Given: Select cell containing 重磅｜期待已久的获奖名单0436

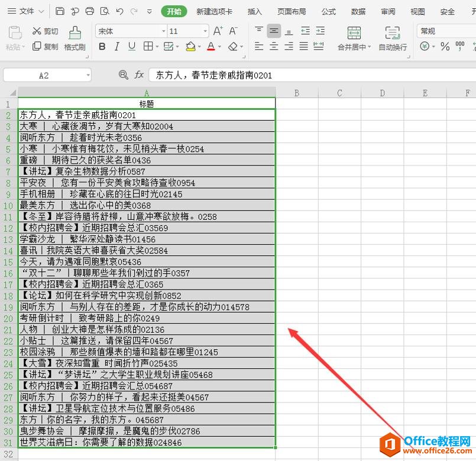Looking at the screenshot, I should (x=147, y=160).
